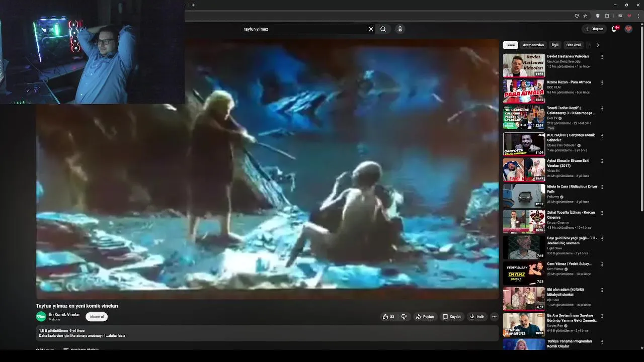644x362 pixels.
Task: Select the Size özel filter chip
Action: pyautogui.click(x=574, y=45)
